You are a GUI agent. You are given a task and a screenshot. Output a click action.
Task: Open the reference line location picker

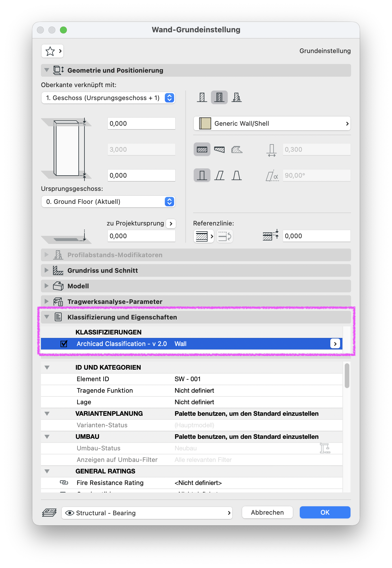pyautogui.click(x=203, y=236)
